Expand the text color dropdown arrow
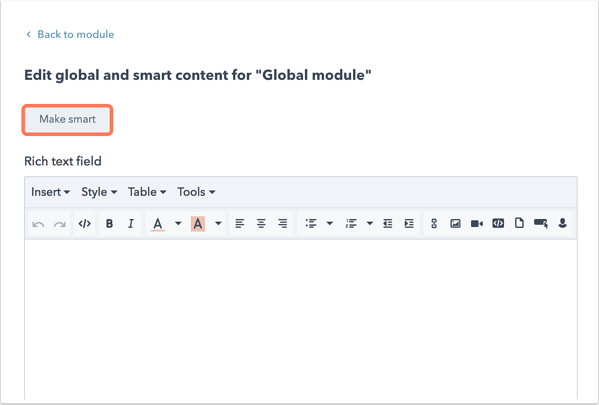The width and height of the screenshot is (599, 405). (178, 223)
